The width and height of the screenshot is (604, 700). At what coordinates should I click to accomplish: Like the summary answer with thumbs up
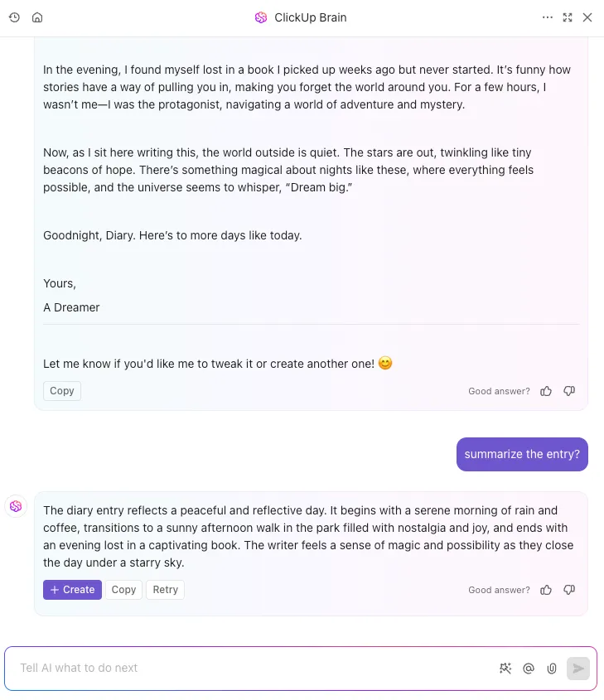(546, 590)
